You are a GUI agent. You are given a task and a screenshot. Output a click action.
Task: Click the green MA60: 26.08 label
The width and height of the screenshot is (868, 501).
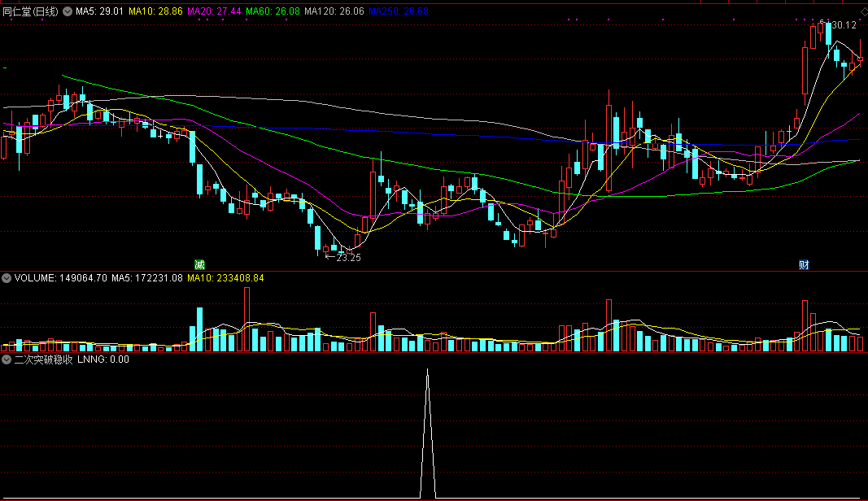pos(273,11)
